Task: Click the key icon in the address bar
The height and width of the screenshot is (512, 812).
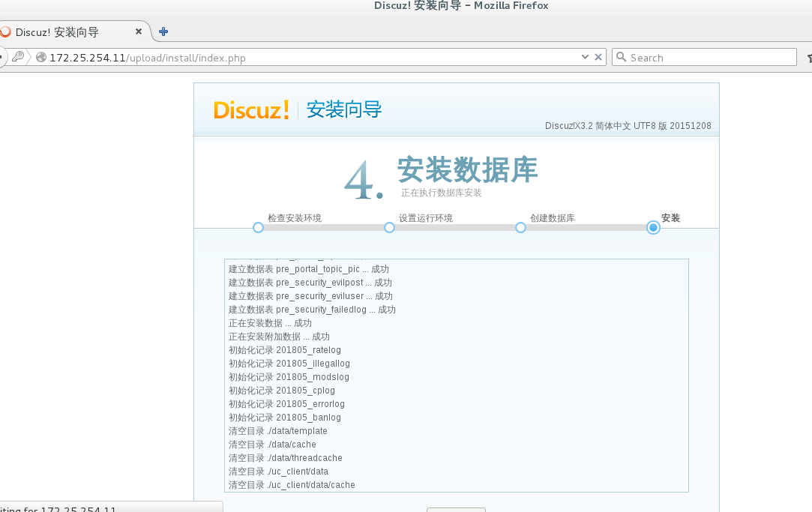Action: pyautogui.click(x=18, y=56)
